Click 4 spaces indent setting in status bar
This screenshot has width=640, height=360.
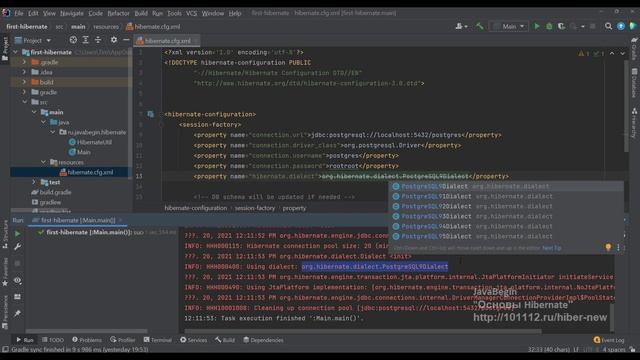(613, 349)
